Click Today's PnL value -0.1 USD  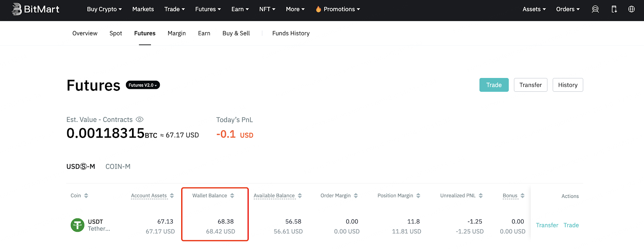click(x=235, y=134)
